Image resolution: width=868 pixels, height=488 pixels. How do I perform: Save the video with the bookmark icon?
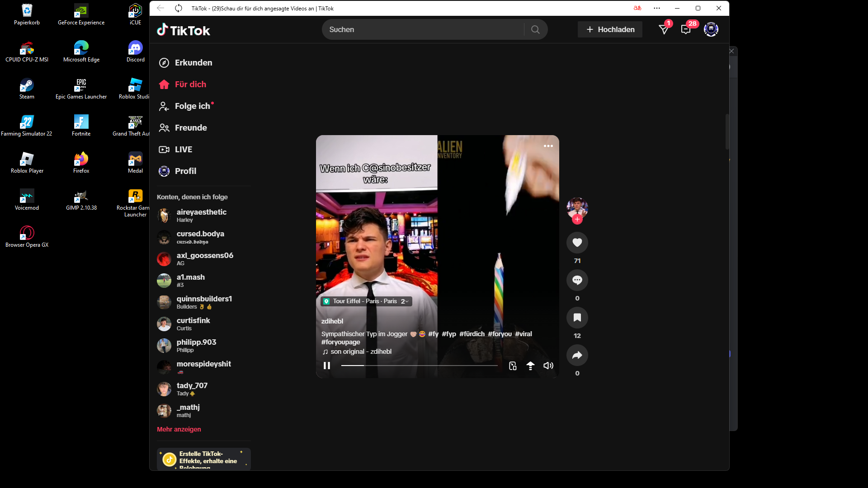point(577,318)
